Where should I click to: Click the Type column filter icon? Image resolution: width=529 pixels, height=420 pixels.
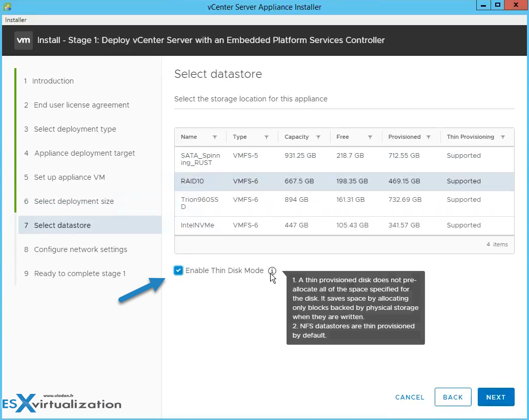267,137
